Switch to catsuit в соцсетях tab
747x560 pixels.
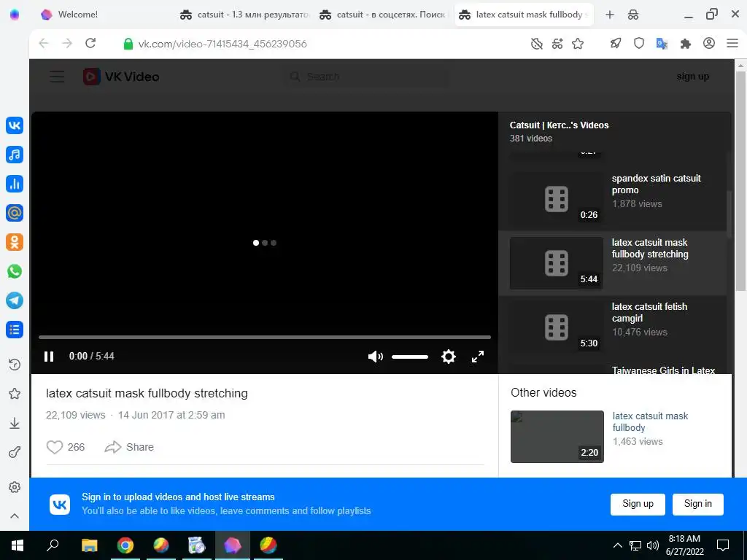click(384, 15)
